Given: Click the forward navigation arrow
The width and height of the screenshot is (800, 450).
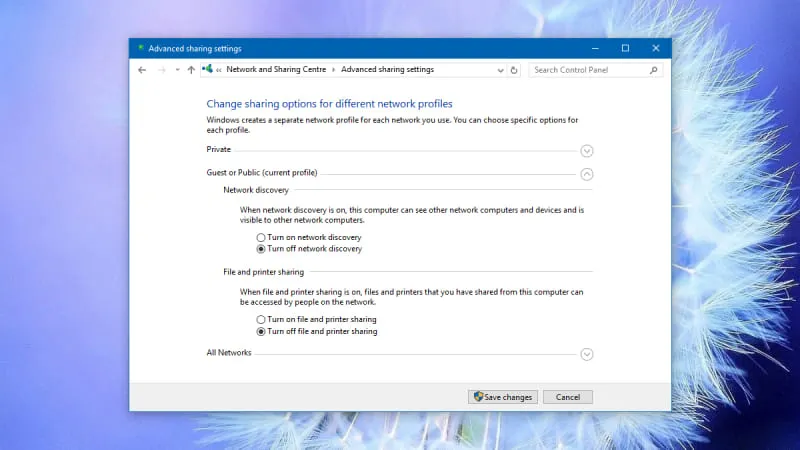Looking at the screenshot, I should (x=162, y=70).
